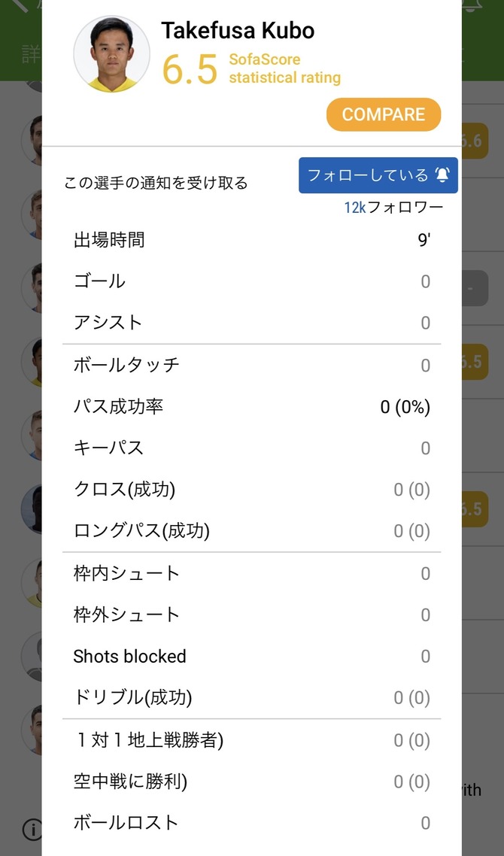Open the 12kフォロワー followers count
504x856 pixels.
[393, 208]
